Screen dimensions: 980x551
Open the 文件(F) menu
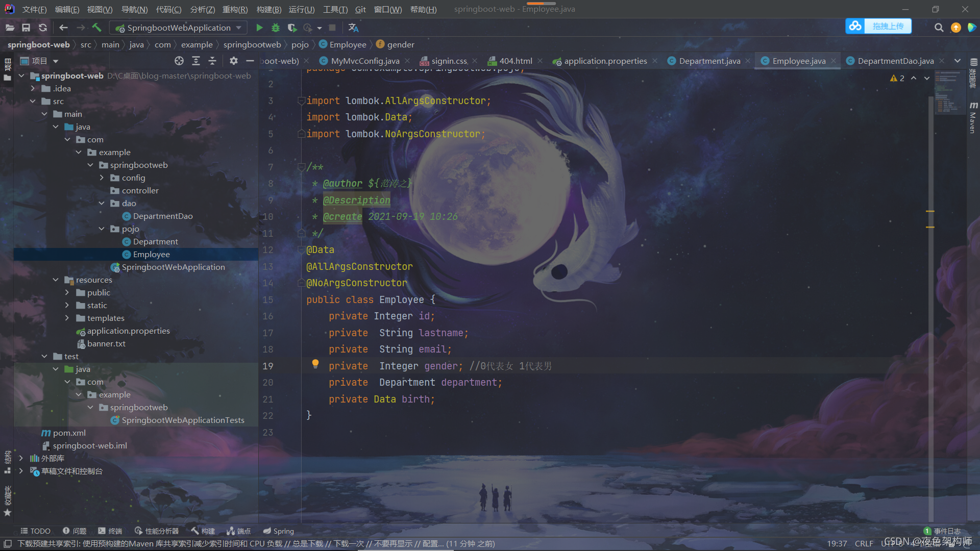pyautogui.click(x=34, y=9)
